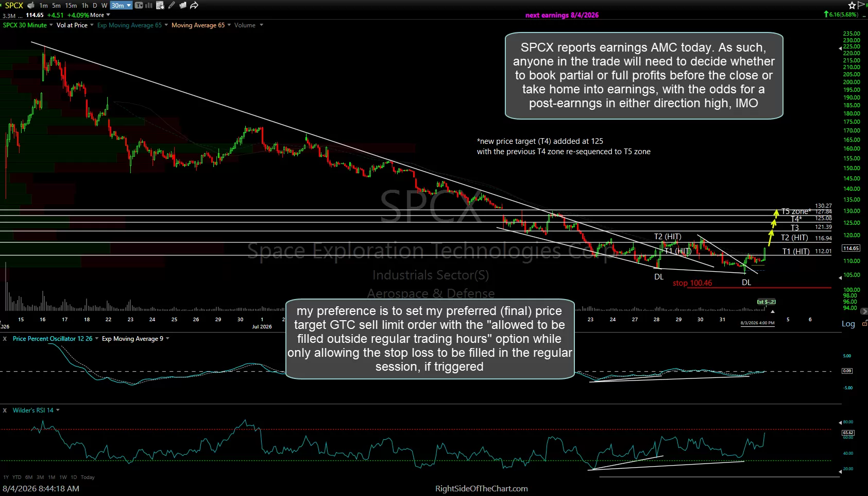This screenshot has width=868, height=496.
Task: Click the current price tag 114.65 on axis
Action: tap(851, 248)
